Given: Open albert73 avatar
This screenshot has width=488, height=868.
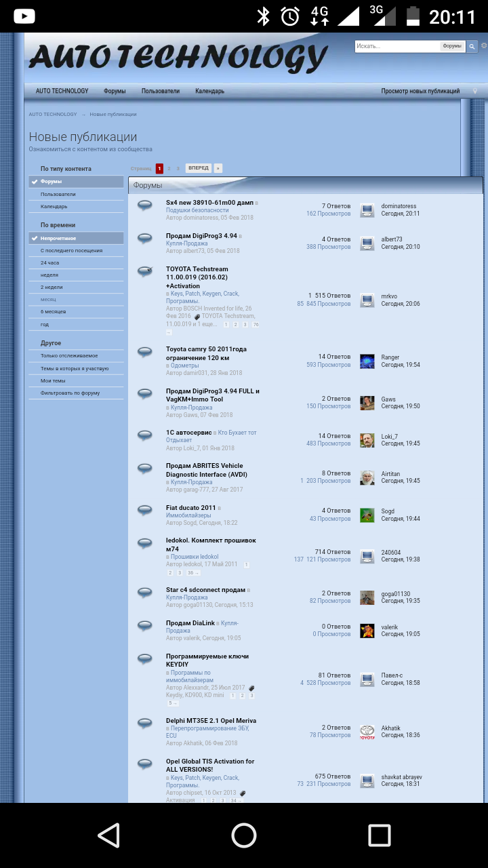Looking at the screenshot, I should tap(367, 243).
